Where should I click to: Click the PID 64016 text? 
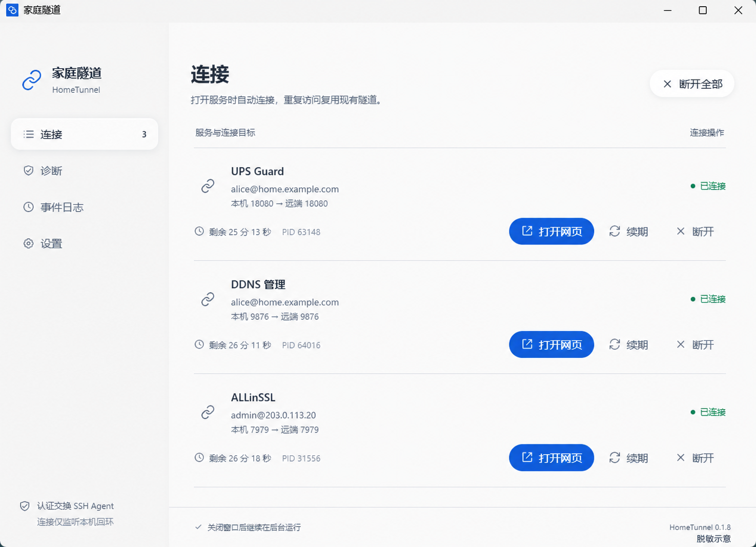tap(301, 345)
